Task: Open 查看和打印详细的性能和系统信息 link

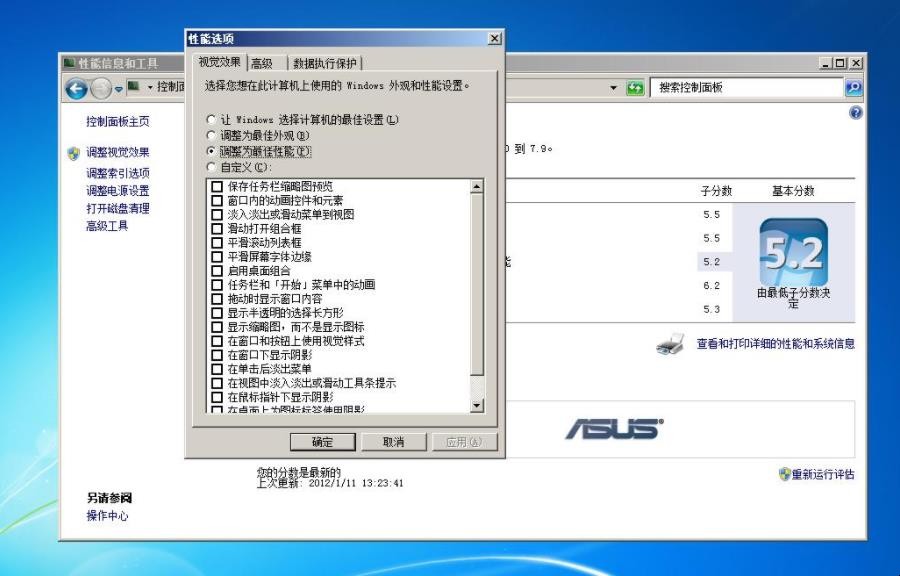Action: 775,344
